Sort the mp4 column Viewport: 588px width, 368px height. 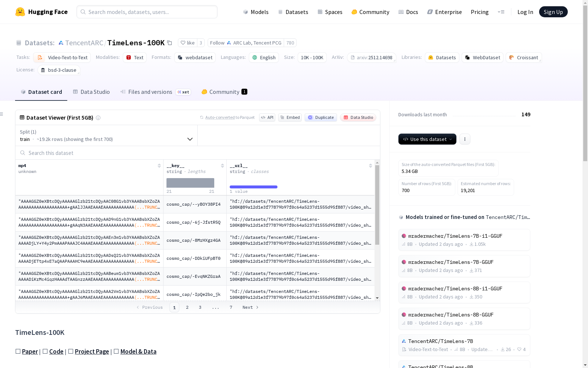(x=159, y=166)
